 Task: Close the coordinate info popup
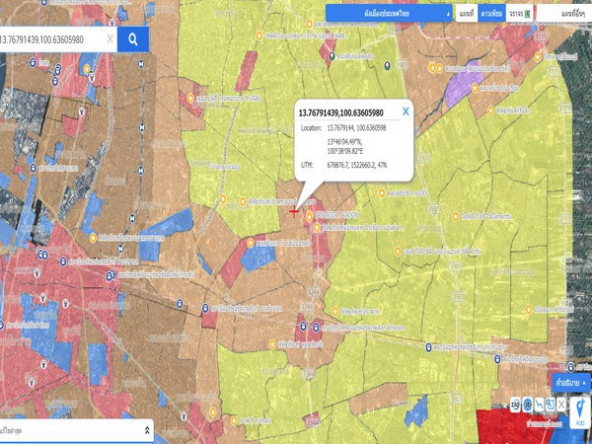405,111
